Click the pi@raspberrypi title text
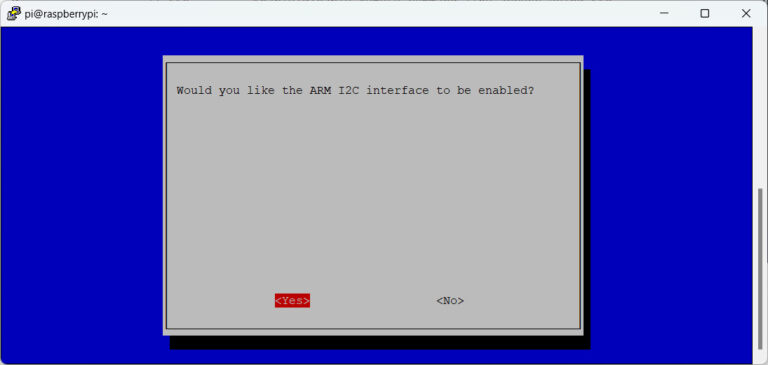This screenshot has height=365, width=768. (x=66, y=14)
